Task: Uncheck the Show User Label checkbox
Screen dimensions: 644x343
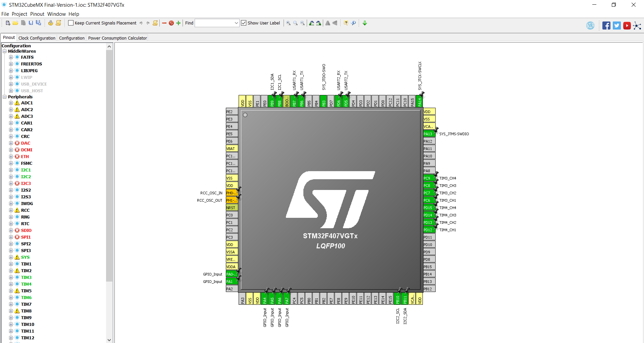Action: (244, 23)
